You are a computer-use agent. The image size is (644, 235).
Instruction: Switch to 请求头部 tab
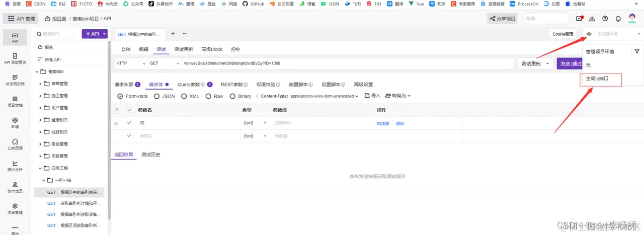pos(127,85)
